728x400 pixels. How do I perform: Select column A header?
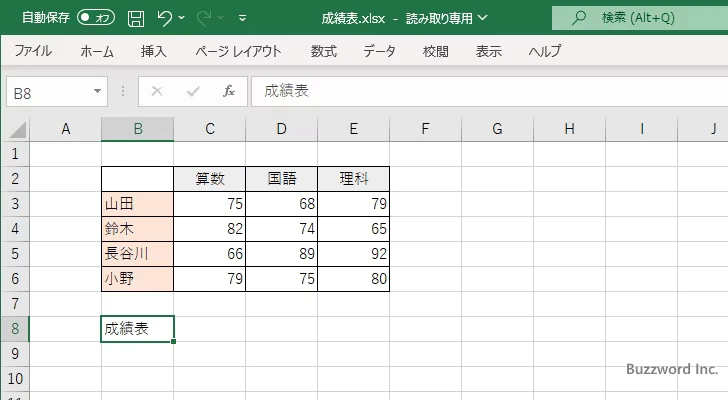click(65, 129)
